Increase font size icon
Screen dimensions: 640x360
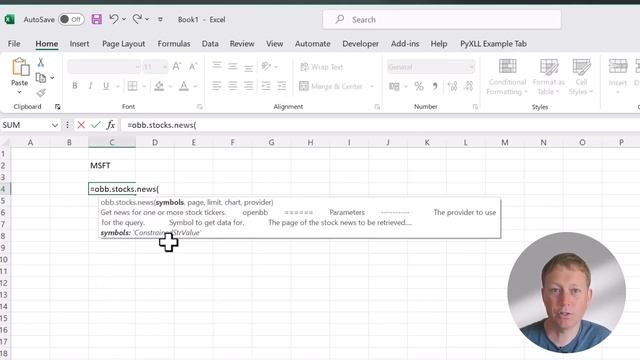tap(176, 67)
